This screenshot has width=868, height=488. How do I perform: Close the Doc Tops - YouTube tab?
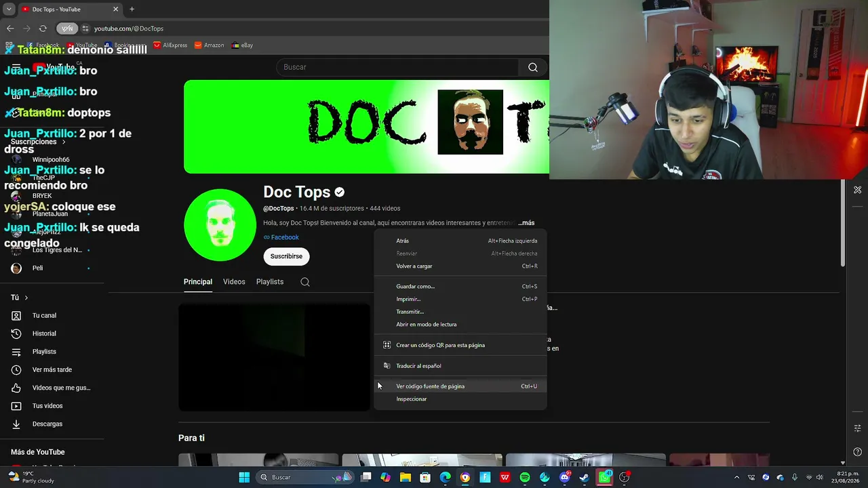click(115, 9)
